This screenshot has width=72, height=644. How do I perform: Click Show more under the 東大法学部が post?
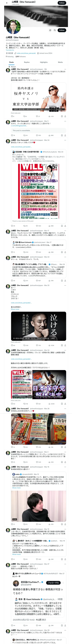[x=15, y=309]
